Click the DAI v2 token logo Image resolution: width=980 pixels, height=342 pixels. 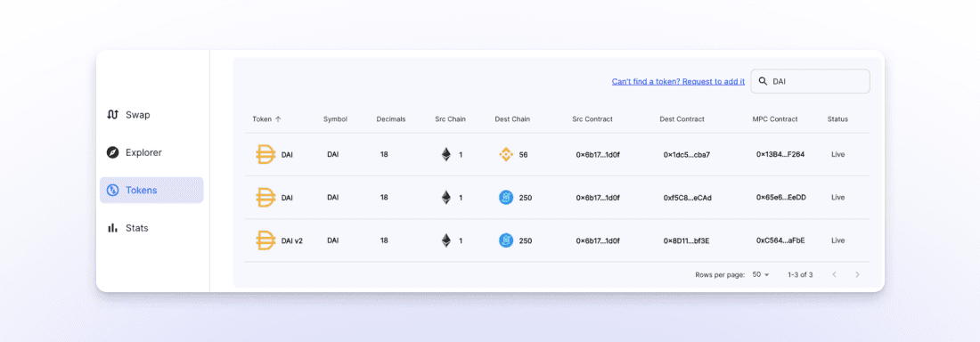click(265, 240)
